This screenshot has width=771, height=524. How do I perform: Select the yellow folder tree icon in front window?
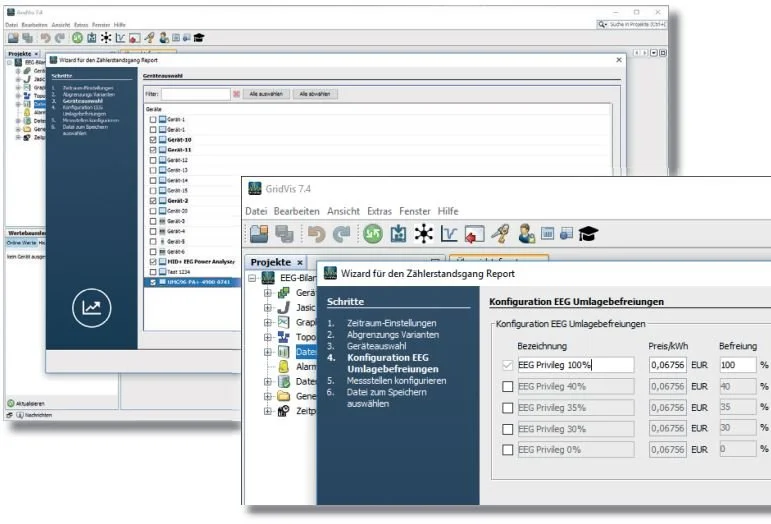[283, 396]
